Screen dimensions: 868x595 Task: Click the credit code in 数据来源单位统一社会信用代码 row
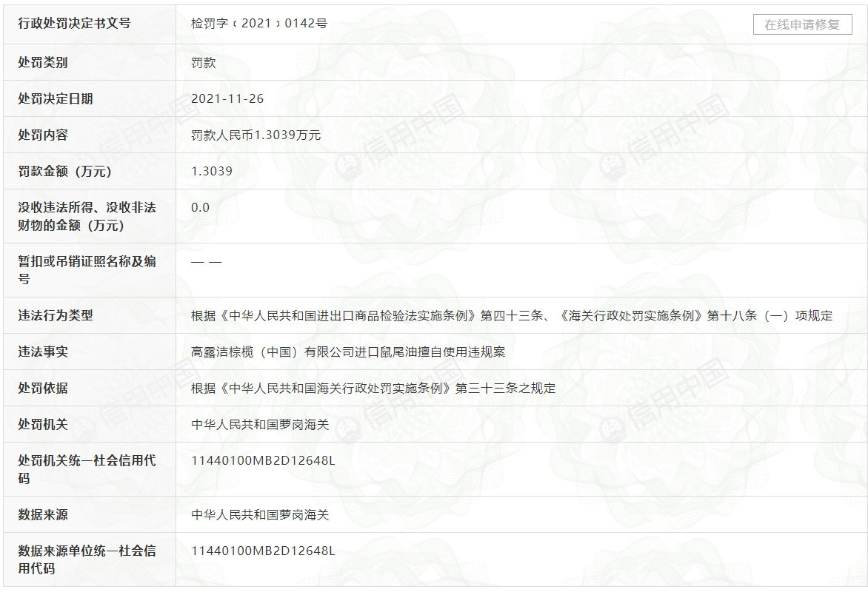(x=263, y=551)
